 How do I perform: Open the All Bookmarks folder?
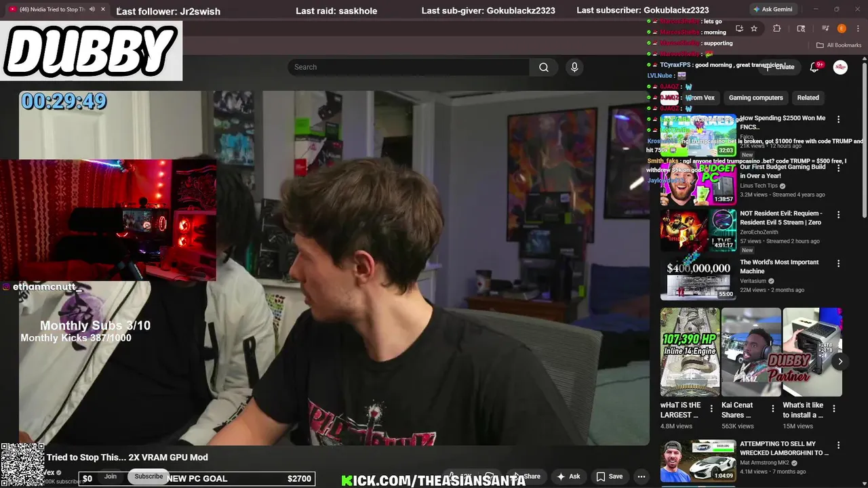click(839, 45)
